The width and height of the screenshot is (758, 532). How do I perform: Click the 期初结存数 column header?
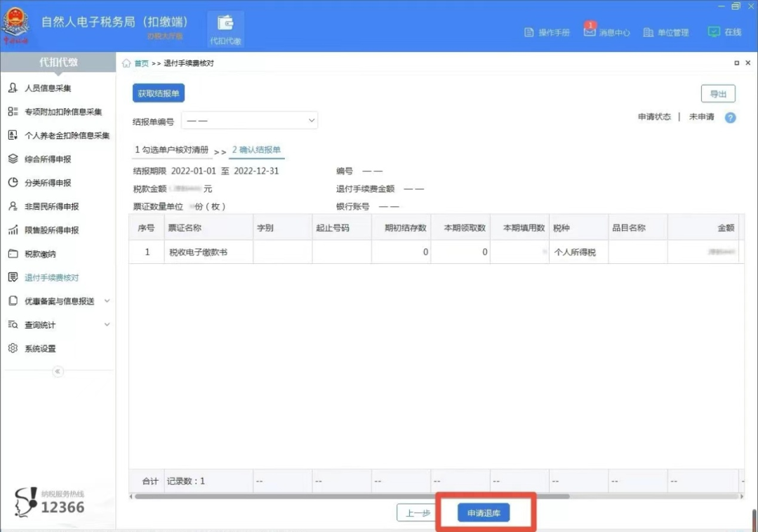tap(401, 227)
